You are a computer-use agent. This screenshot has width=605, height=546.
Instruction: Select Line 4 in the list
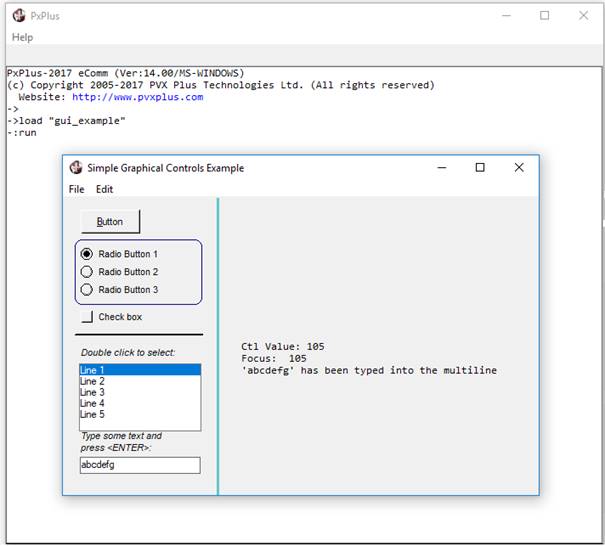click(x=139, y=403)
